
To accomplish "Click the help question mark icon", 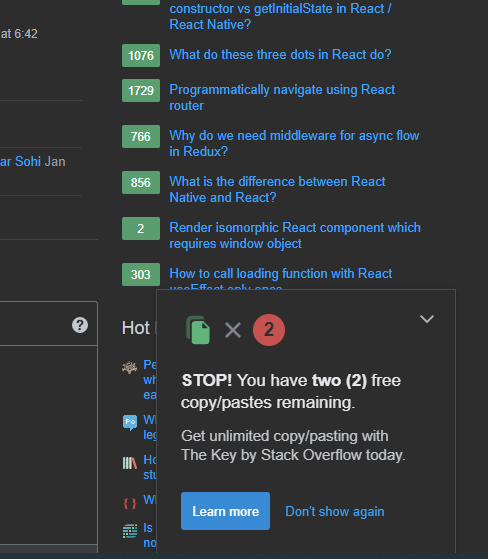I will point(80,325).
